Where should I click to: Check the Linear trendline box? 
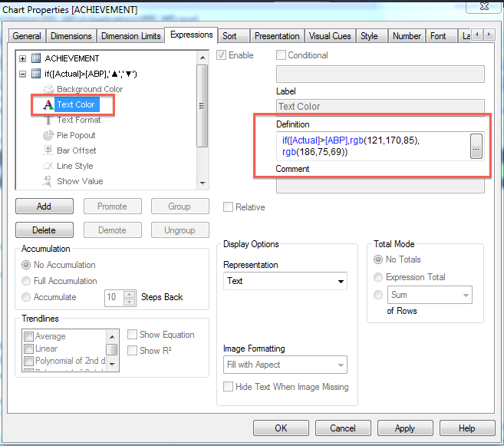tap(29, 349)
